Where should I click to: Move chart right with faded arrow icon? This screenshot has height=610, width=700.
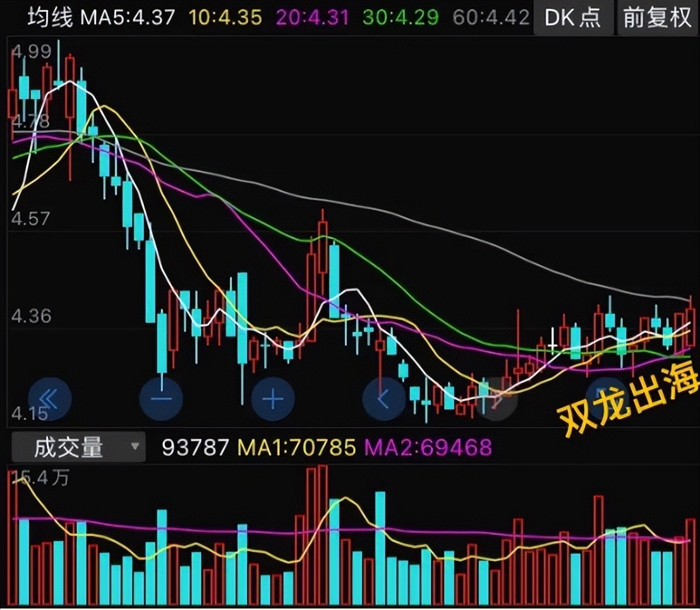pyautogui.click(x=495, y=398)
